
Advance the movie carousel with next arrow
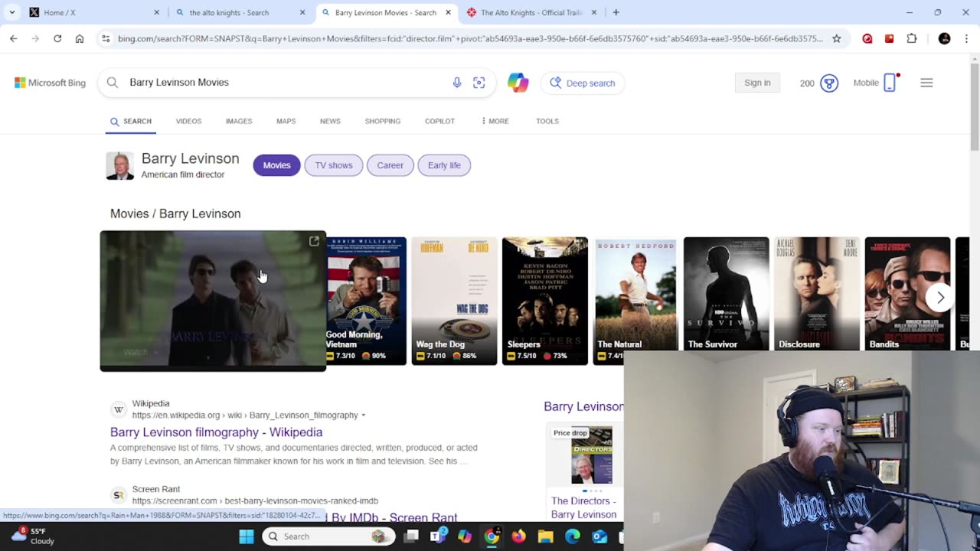point(941,298)
